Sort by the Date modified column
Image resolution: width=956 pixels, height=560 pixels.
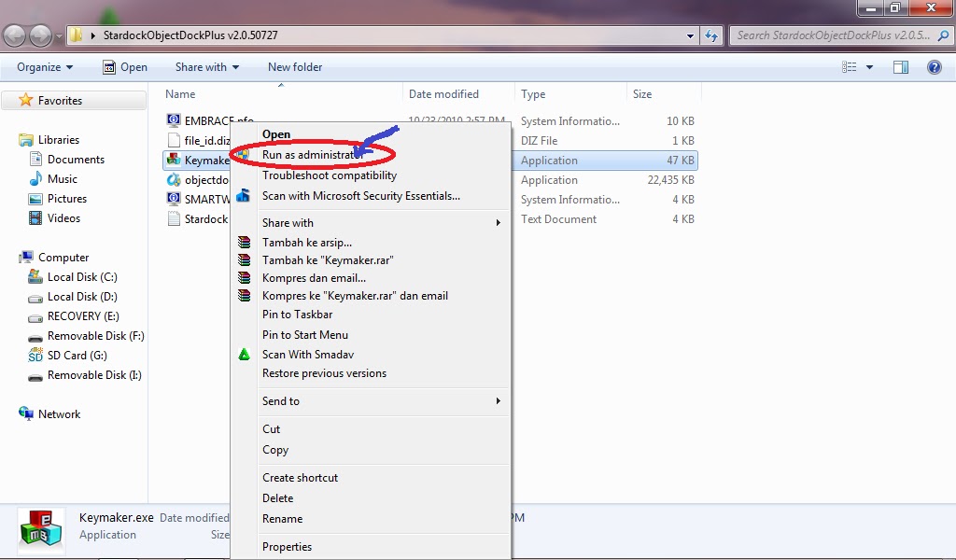coord(443,94)
